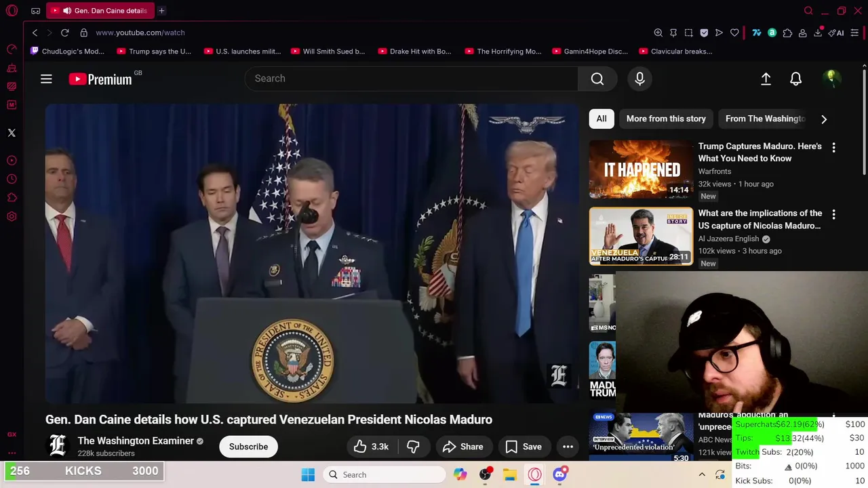
Task: Open the YouTube create upload icon
Action: pos(766,79)
